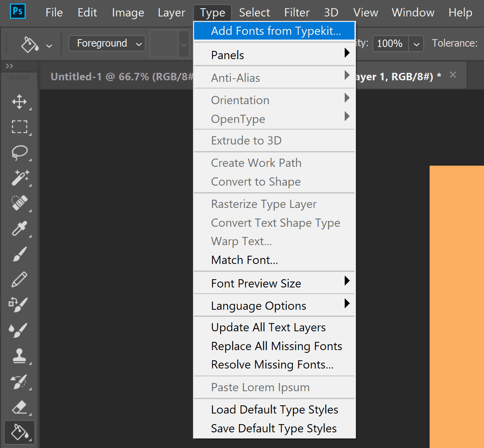The width and height of the screenshot is (484, 448).
Task: Choose Warp Text option
Action: click(274, 241)
